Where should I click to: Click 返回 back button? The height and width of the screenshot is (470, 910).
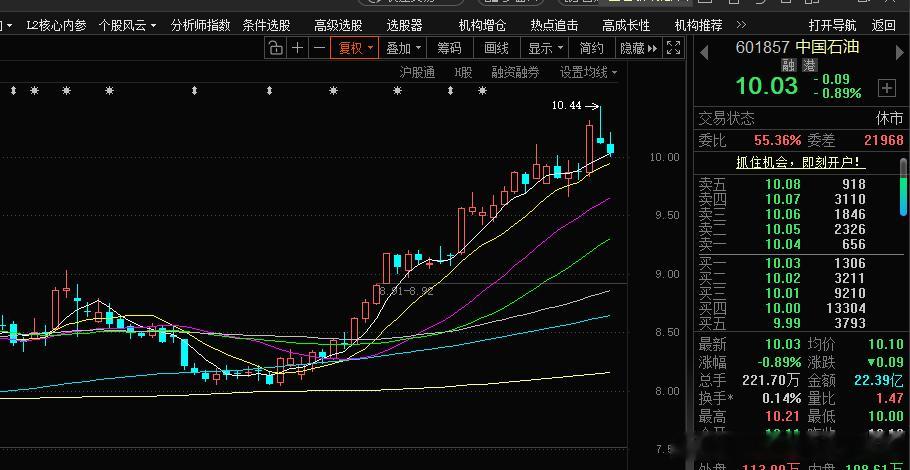[883, 25]
